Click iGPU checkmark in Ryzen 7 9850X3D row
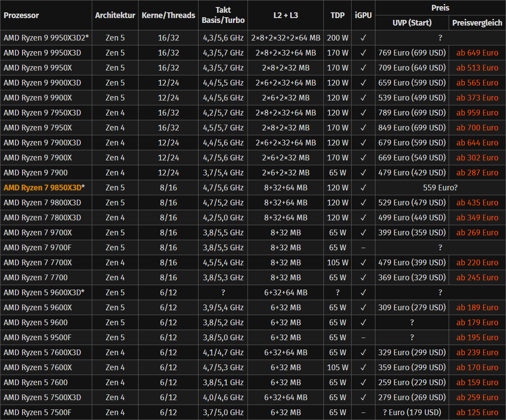506x420 pixels. pyautogui.click(x=363, y=188)
